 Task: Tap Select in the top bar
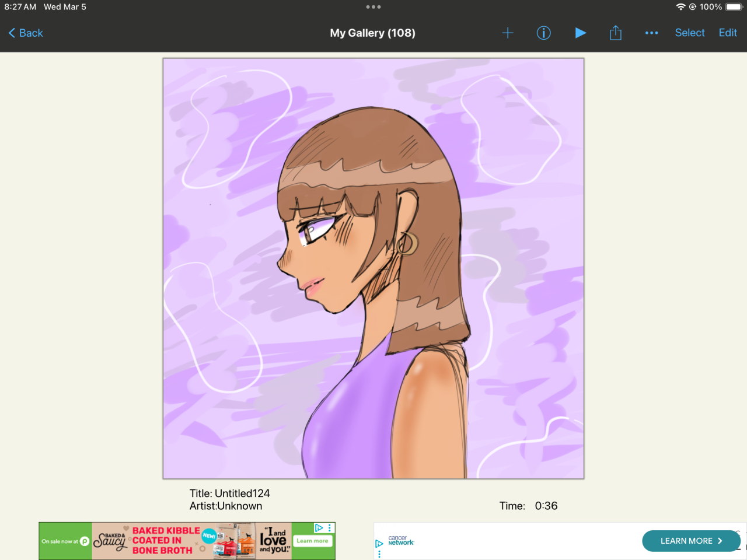point(690,33)
